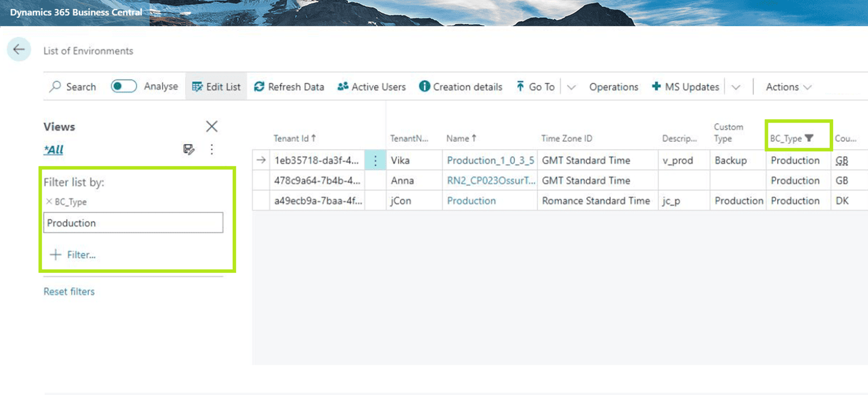Click the Anna tenant name cell

pos(414,180)
